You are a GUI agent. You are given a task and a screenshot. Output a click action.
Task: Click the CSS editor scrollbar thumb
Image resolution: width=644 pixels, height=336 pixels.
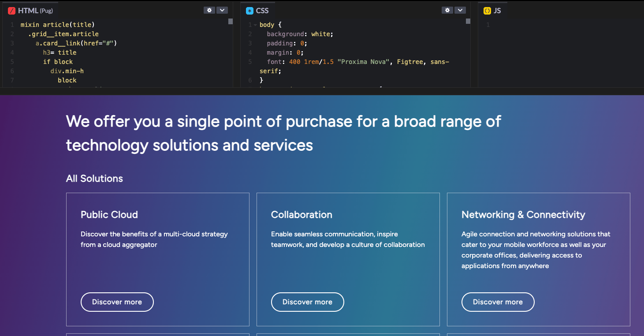pos(468,21)
